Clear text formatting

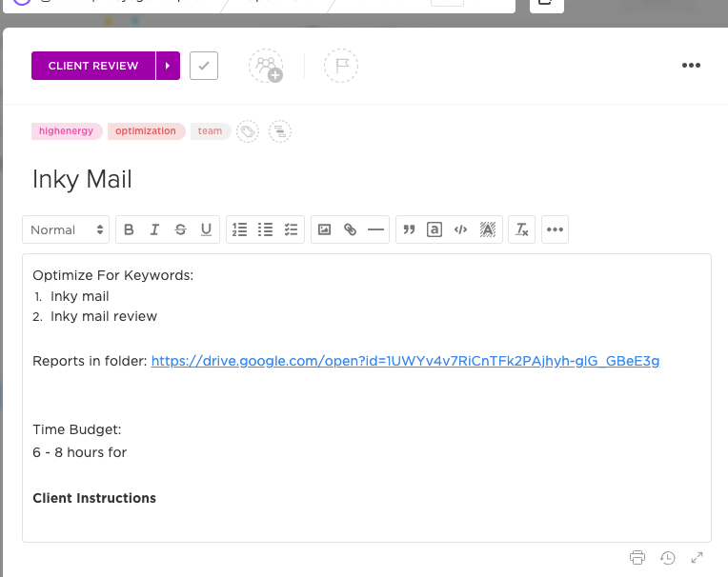point(521,229)
